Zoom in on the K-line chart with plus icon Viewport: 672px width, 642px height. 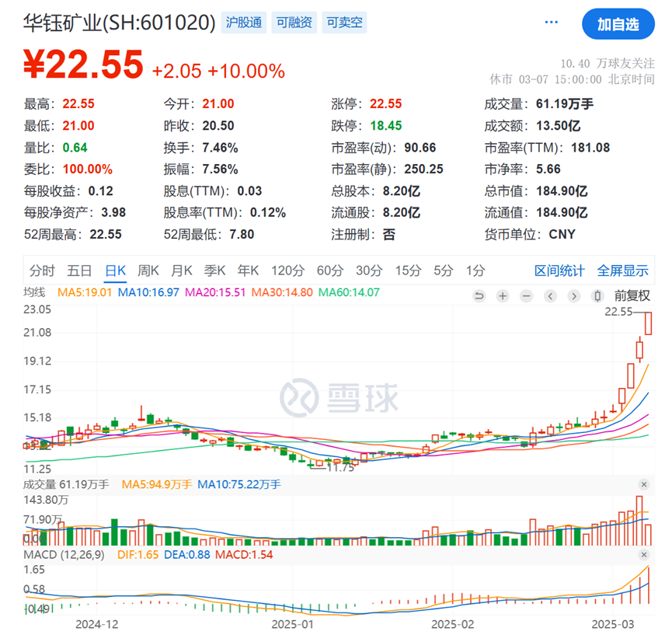click(503, 296)
